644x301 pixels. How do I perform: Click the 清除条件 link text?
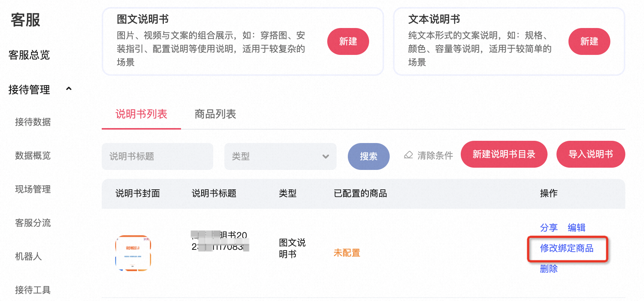[435, 155]
